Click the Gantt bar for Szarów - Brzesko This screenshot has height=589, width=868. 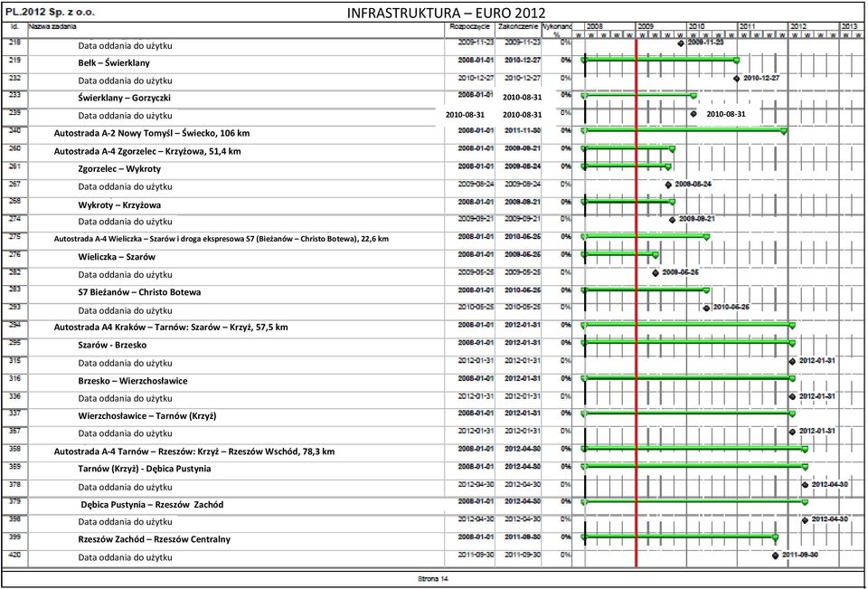688,343
